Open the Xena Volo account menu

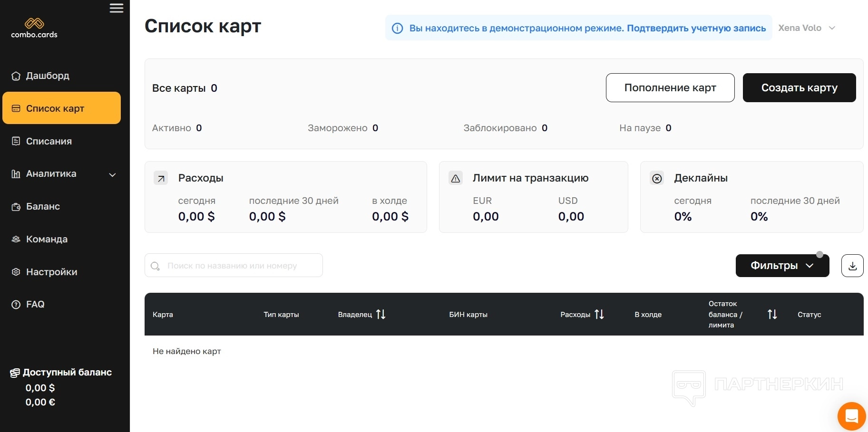[x=806, y=28]
